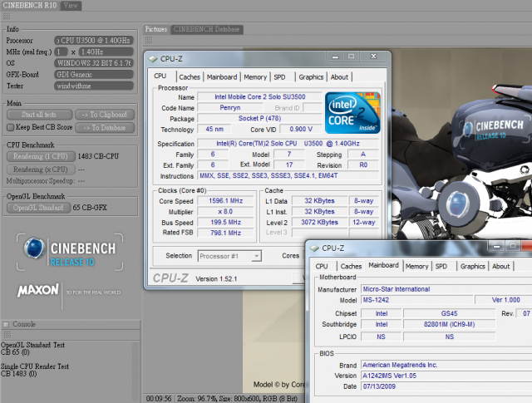Image resolution: width=532 pixels, height=403 pixels.
Task: Click the CPU-Z title icon of the rear CPU window
Action: pyautogui.click(x=153, y=59)
